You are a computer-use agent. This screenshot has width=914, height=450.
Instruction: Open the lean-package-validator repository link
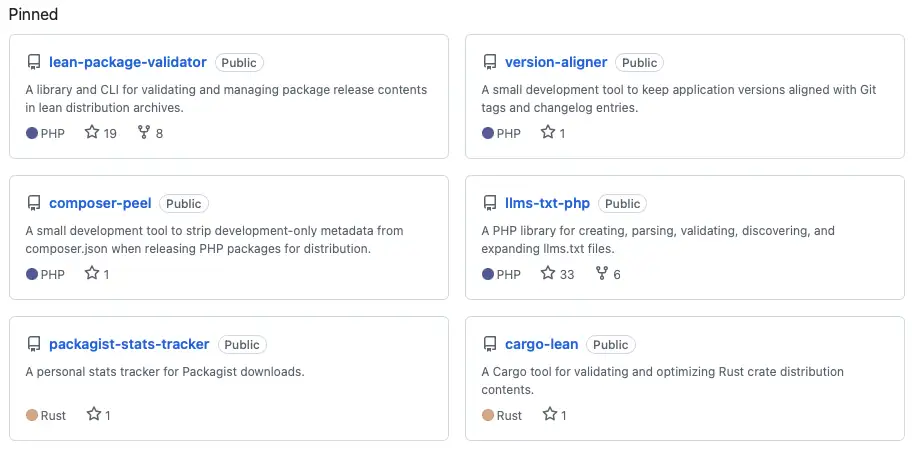point(128,62)
